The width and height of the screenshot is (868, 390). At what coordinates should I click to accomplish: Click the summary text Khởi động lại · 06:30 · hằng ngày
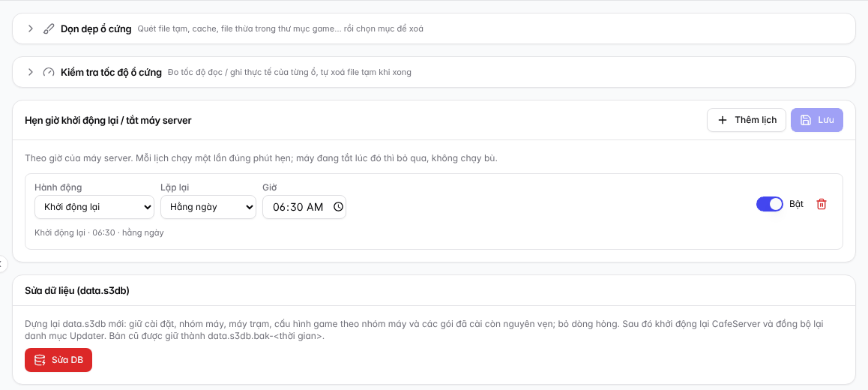(99, 232)
